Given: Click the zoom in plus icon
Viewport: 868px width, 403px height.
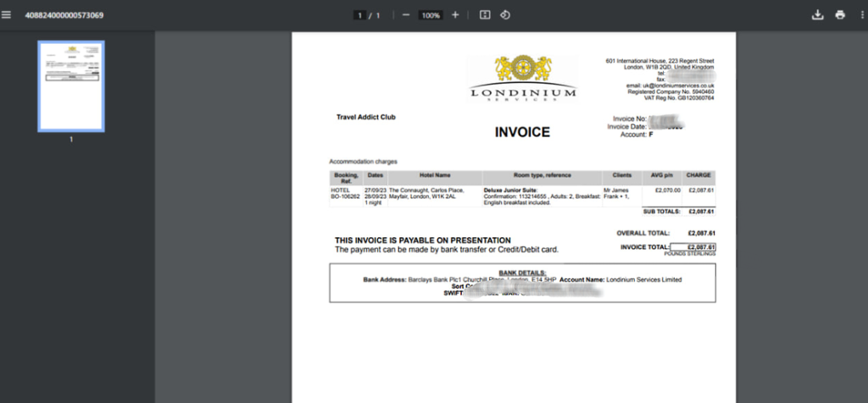Looking at the screenshot, I should click(x=455, y=15).
